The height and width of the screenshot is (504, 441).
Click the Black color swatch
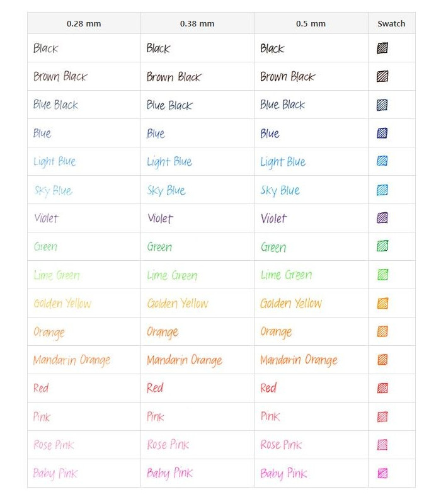382,49
